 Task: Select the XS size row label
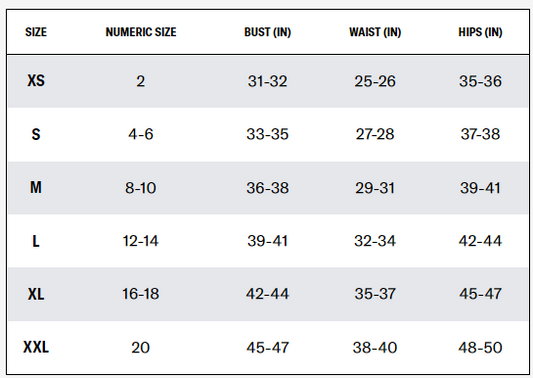[x=36, y=81]
